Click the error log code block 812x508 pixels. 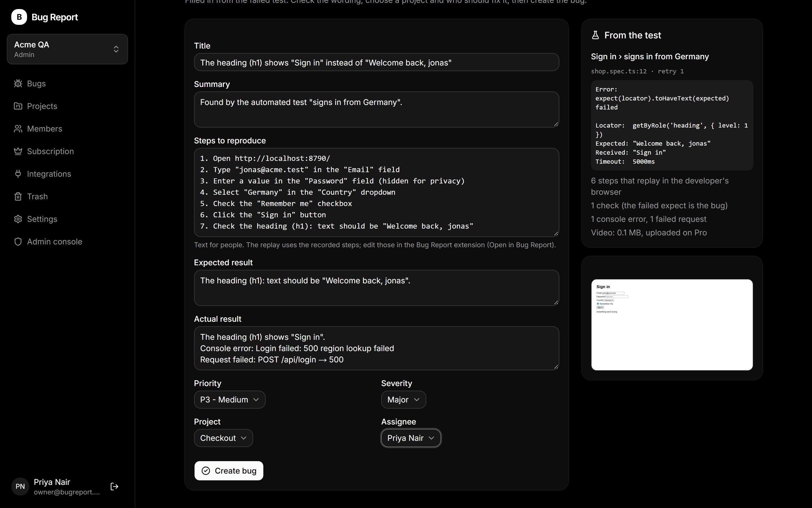tap(672, 125)
